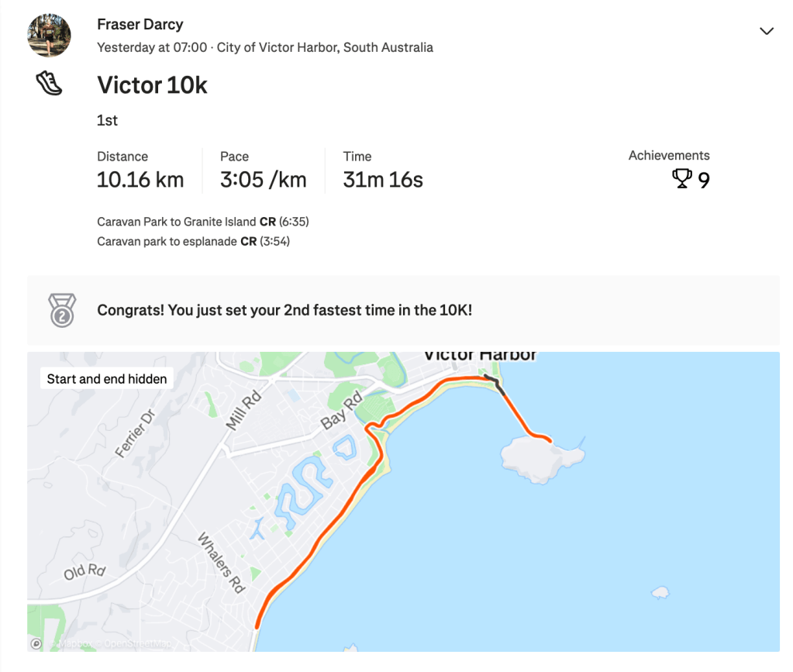Click the 10.16 km distance stat

pyautogui.click(x=140, y=180)
